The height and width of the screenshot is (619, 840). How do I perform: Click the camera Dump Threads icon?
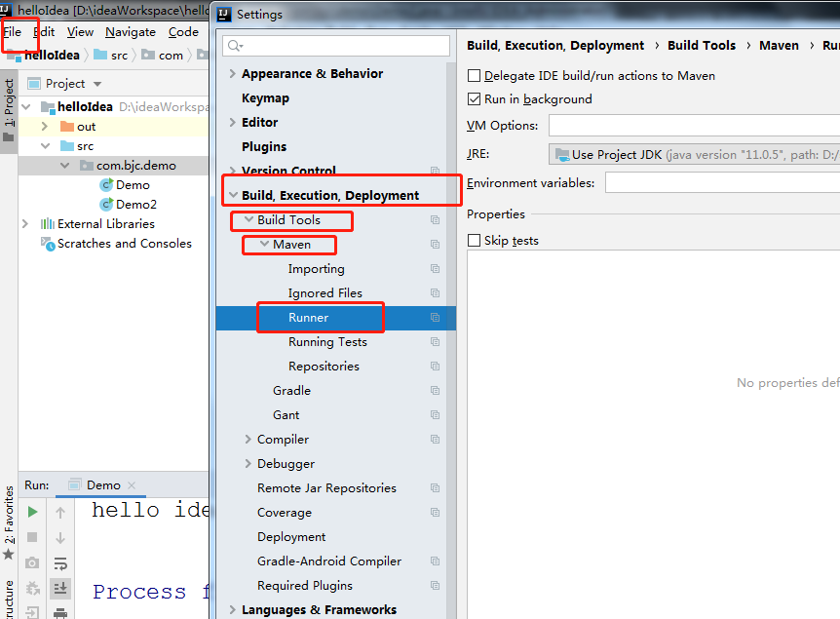32,562
